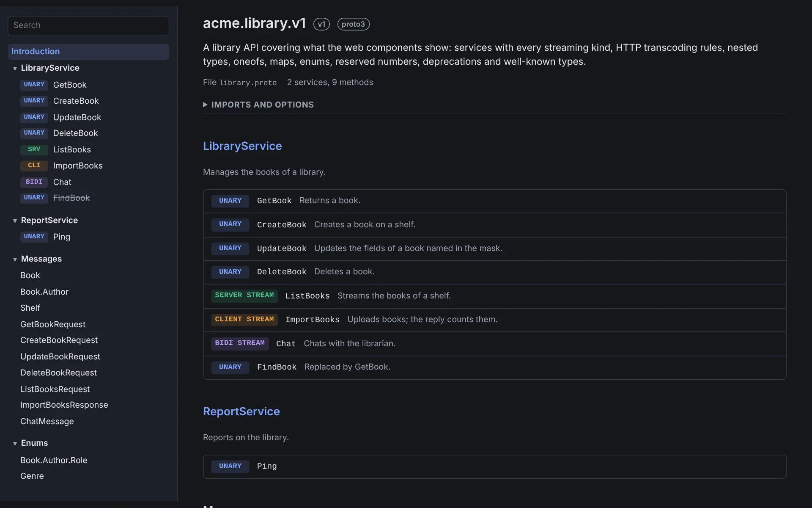Open UpdateBookRequest message
The width and height of the screenshot is (812, 508).
click(60, 356)
